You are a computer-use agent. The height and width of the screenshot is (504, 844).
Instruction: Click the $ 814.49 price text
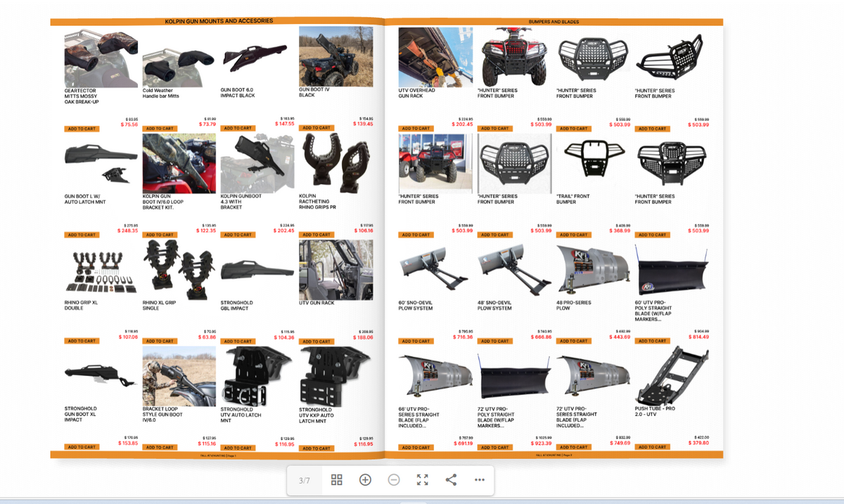pos(698,337)
